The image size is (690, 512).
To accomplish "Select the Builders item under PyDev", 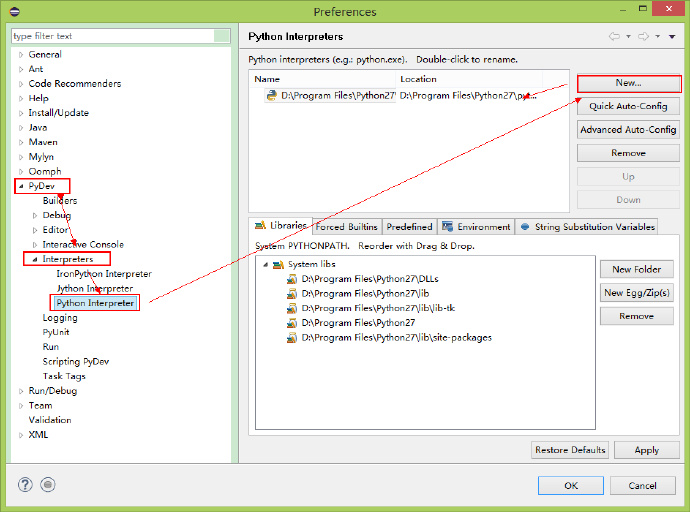I will (x=60, y=201).
